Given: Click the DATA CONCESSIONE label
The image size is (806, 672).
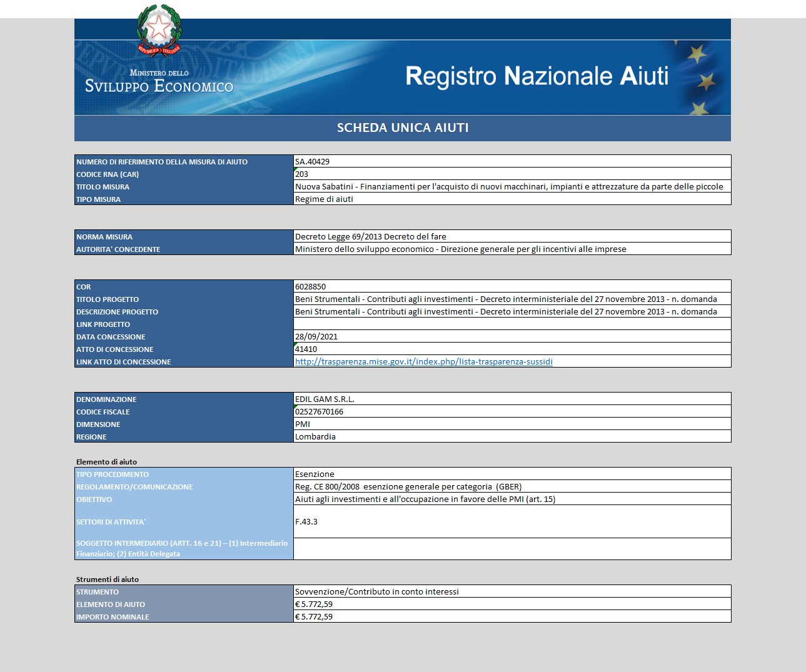Looking at the screenshot, I should [111, 337].
